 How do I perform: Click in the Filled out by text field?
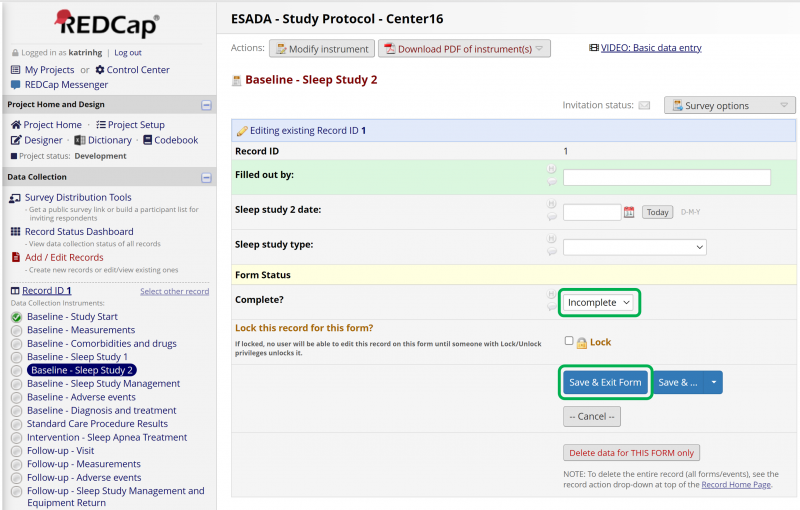tap(666, 177)
